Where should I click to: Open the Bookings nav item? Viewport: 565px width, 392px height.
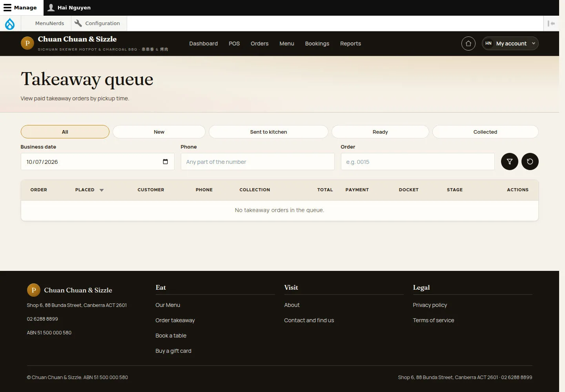[317, 44]
